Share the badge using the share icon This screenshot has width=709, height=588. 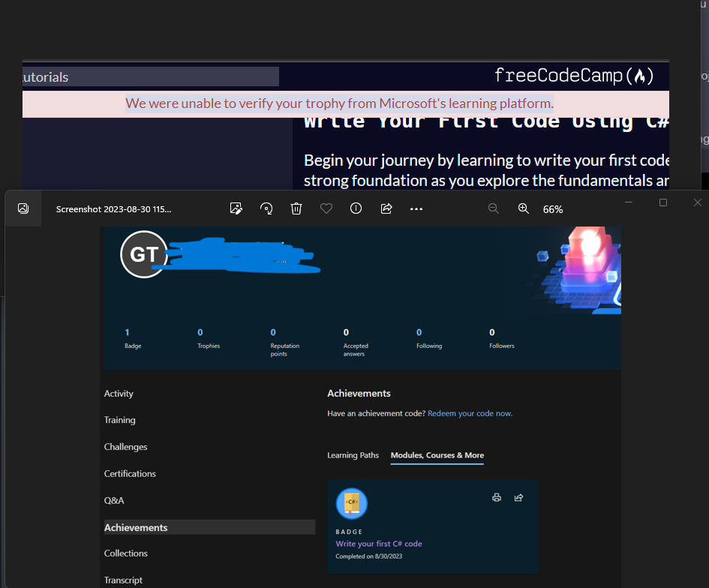(x=518, y=497)
